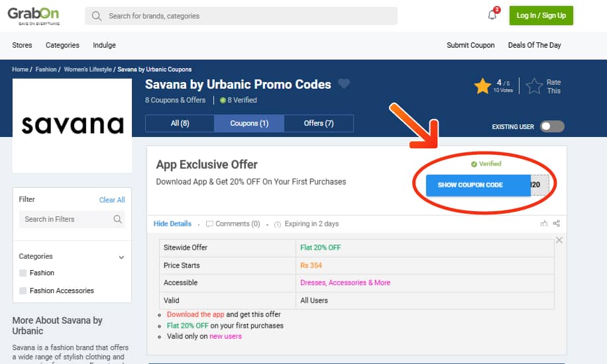Check the Fashion category filter

click(23, 273)
